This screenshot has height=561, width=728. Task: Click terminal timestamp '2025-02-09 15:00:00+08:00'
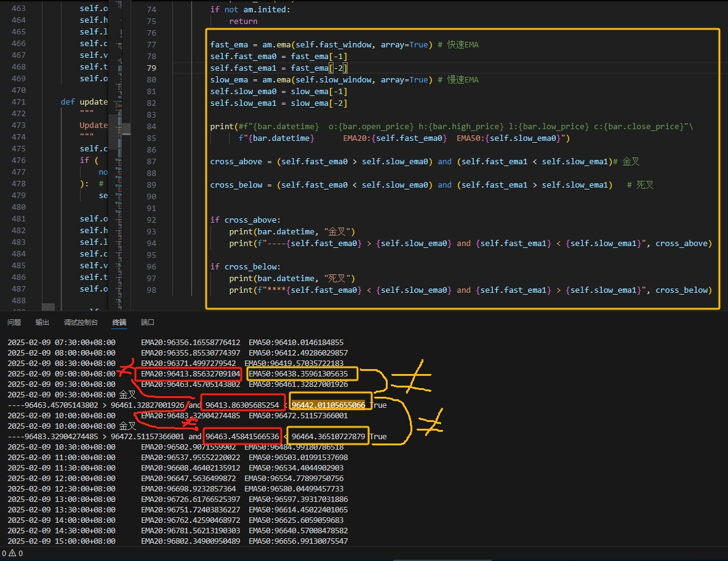click(62, 541)
